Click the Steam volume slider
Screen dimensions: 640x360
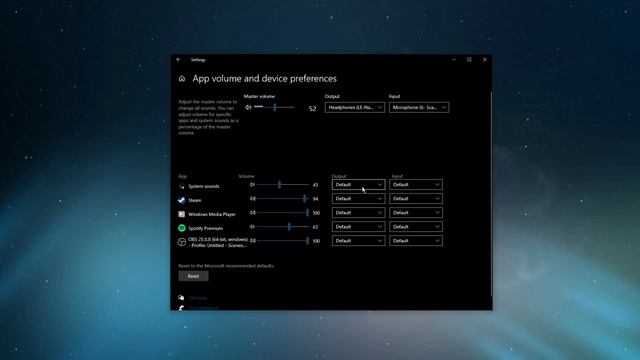(283, 199)
